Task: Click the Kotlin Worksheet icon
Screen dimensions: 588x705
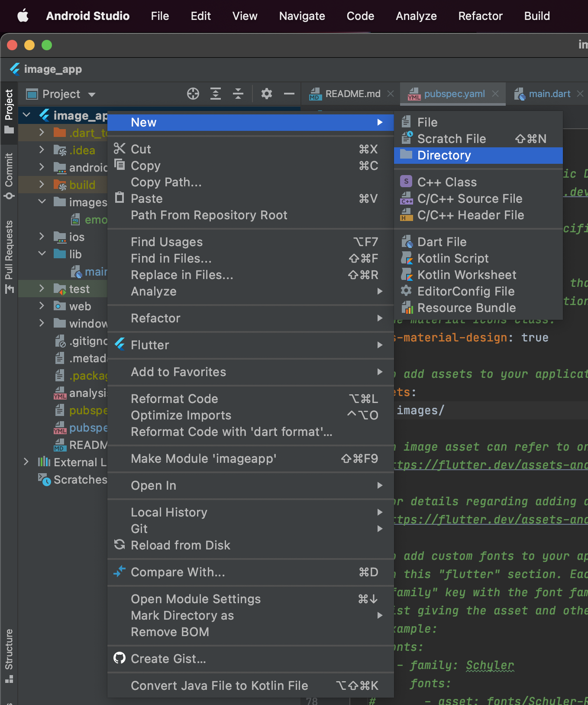Action: point(407,274)
